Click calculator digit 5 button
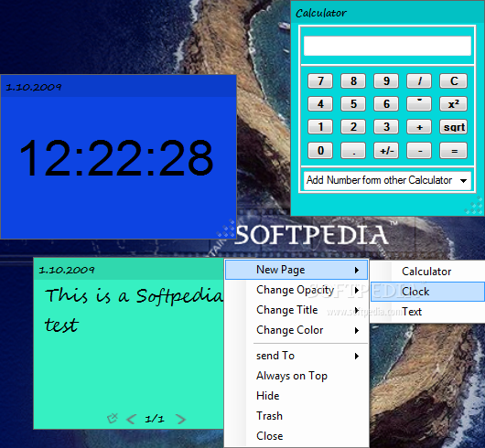The height and width of the screenshot is (448, 485). [x=353, y=104]
